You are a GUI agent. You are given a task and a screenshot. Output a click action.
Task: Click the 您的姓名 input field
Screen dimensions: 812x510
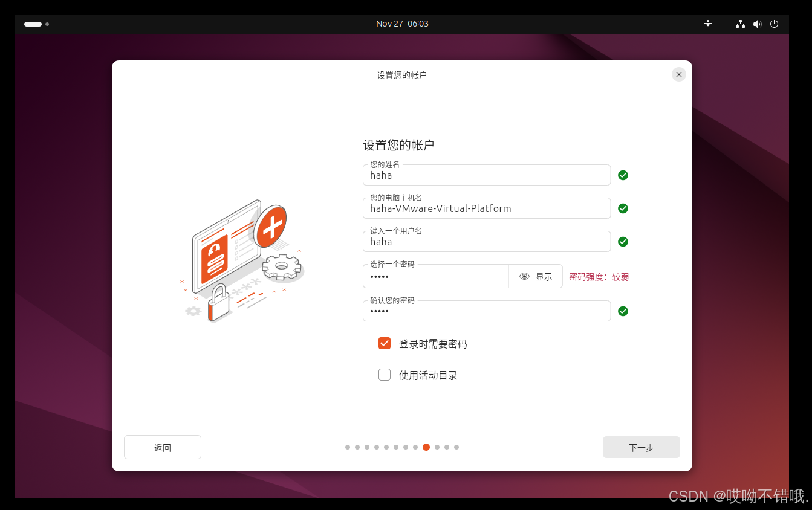(x=487, y=175)
